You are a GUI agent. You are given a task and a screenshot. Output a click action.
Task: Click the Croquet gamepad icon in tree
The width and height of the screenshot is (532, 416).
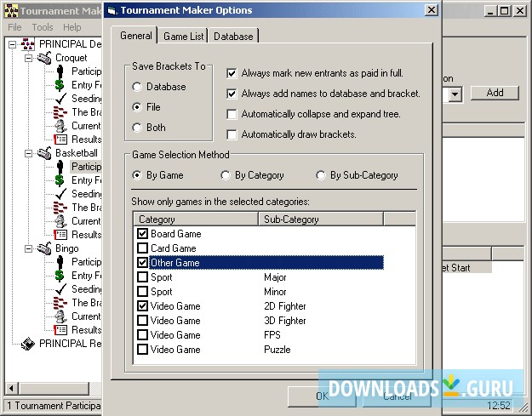(x=44, y=58)
